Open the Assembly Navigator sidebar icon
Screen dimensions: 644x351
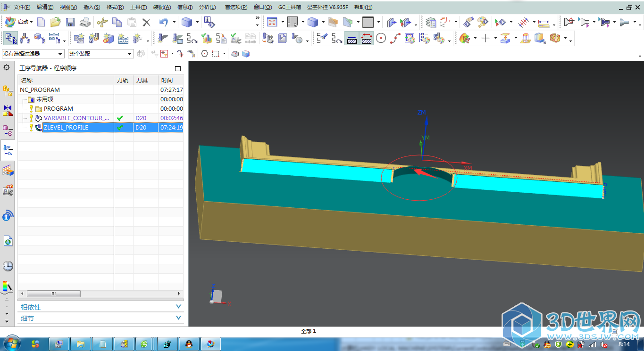(x=8, y=90)
